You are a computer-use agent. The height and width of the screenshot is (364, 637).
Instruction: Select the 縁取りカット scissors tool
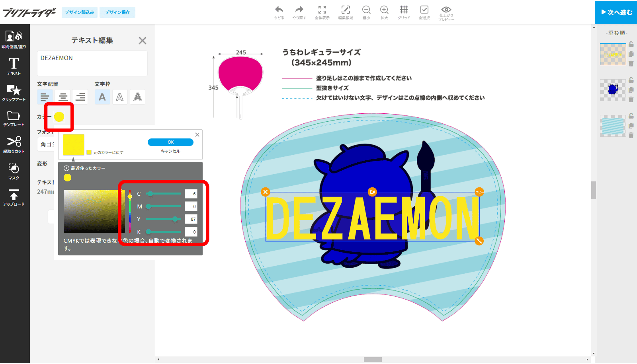point(14,145)
